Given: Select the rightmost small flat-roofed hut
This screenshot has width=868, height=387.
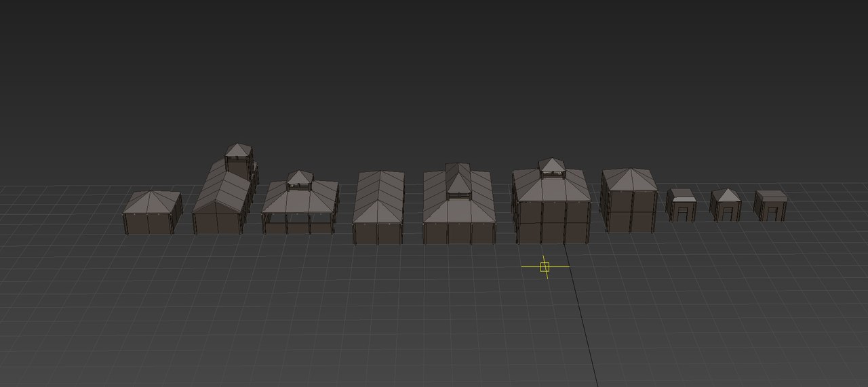Looking at the screenshot, I should click(x=771, y=205).
